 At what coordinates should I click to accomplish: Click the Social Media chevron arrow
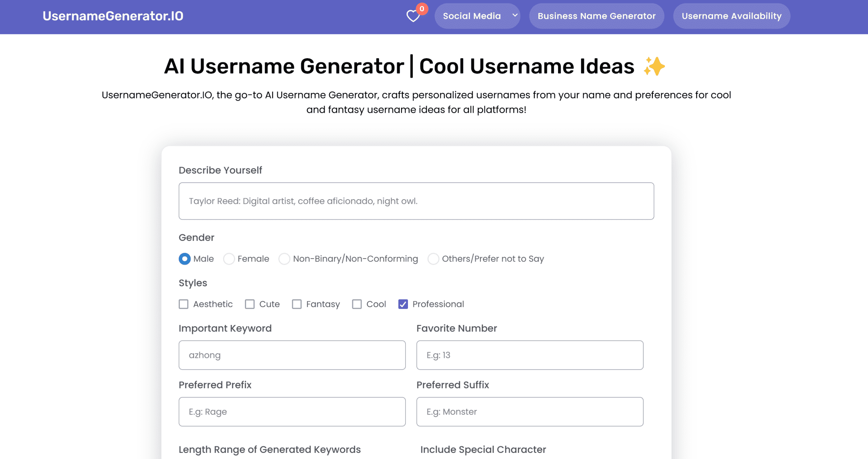click(x=515, y=16)
